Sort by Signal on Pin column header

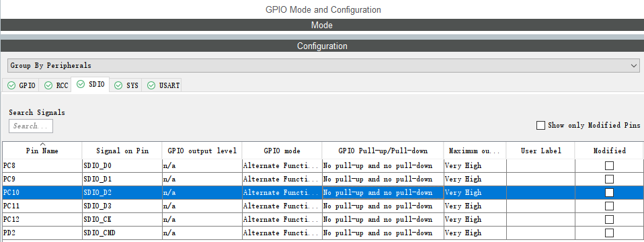coord(122,151)
